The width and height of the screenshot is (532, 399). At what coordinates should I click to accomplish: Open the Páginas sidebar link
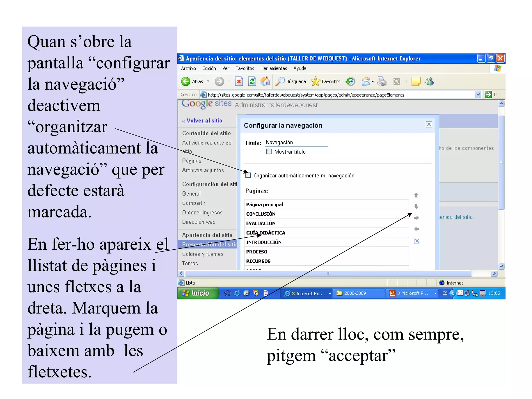192,161
